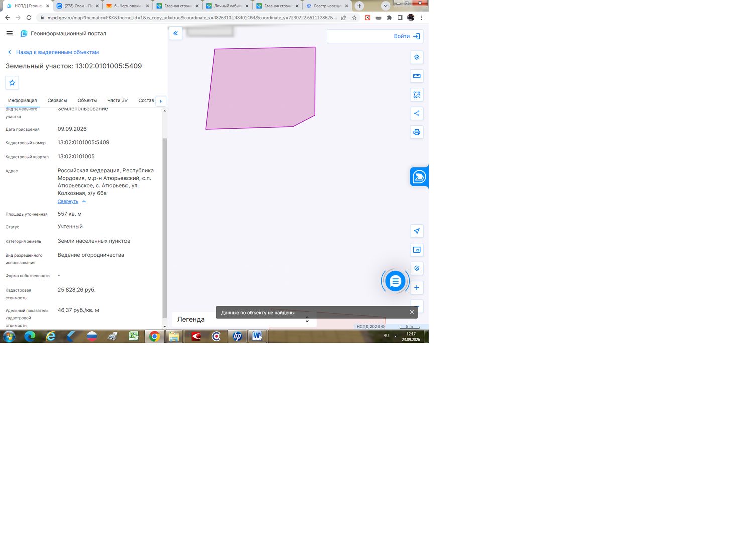
Task: Click the share map icon
Action: [x=417, y=113]
